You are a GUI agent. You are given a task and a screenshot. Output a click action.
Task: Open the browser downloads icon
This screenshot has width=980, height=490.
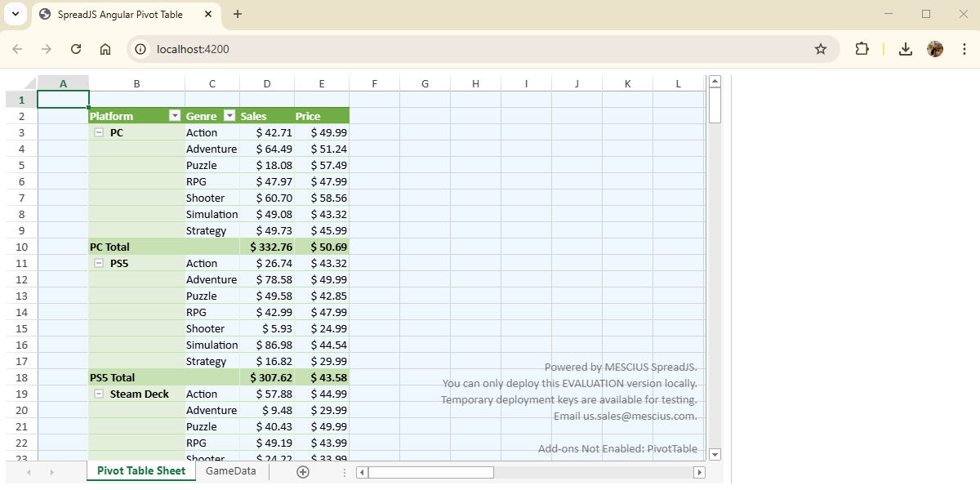(905, 49)
